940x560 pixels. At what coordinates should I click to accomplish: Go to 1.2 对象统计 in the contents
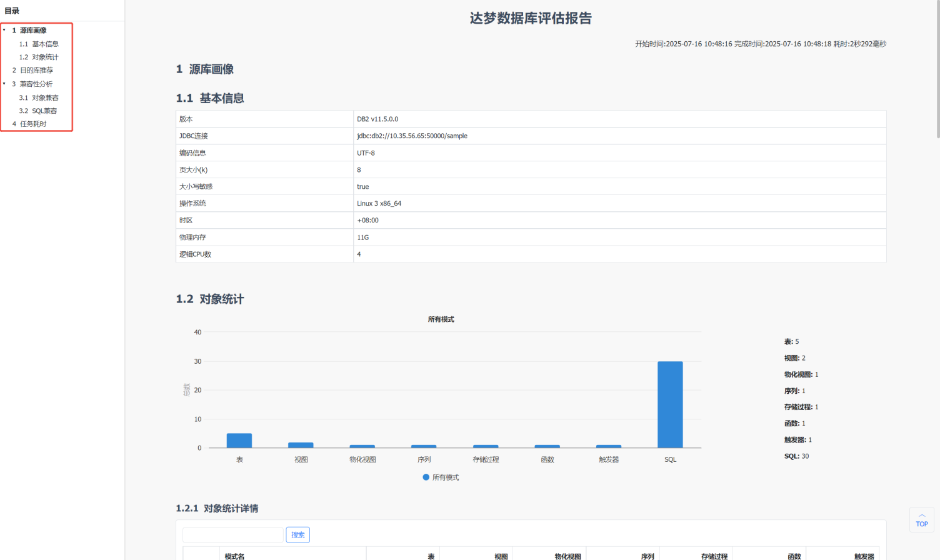(39, 57)
